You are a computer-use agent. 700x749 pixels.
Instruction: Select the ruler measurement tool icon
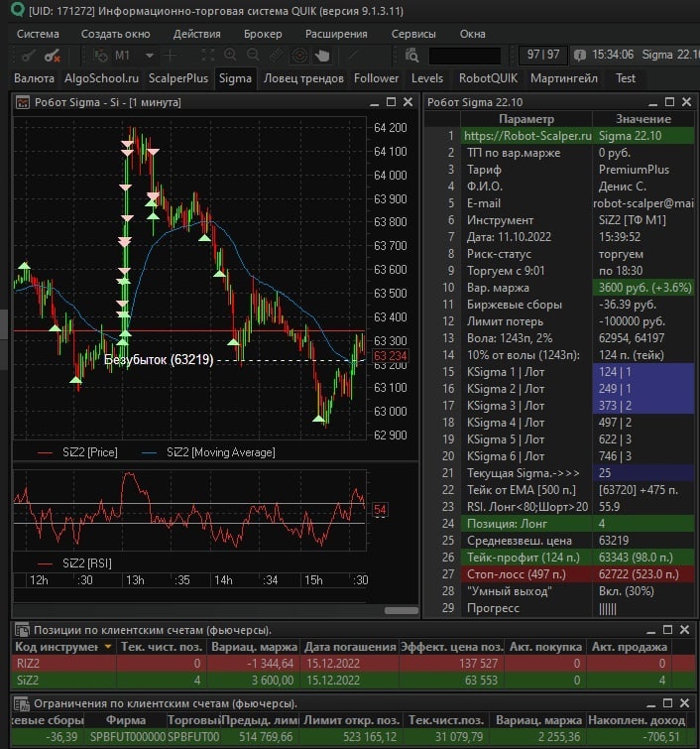(x=277, y=56)
